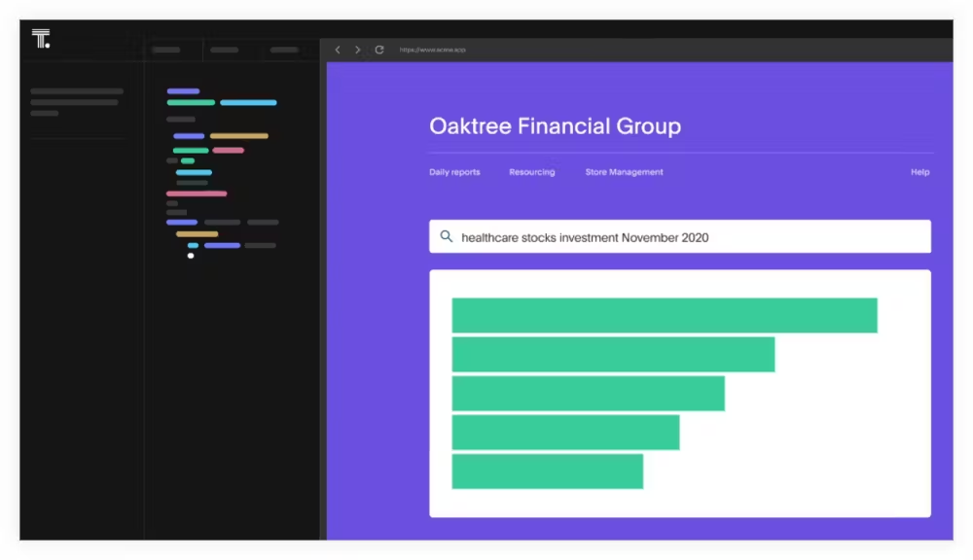The image size is (973, 560).
Task: Navigate back using the browser back arrow
Action: (x=338, y=50)
